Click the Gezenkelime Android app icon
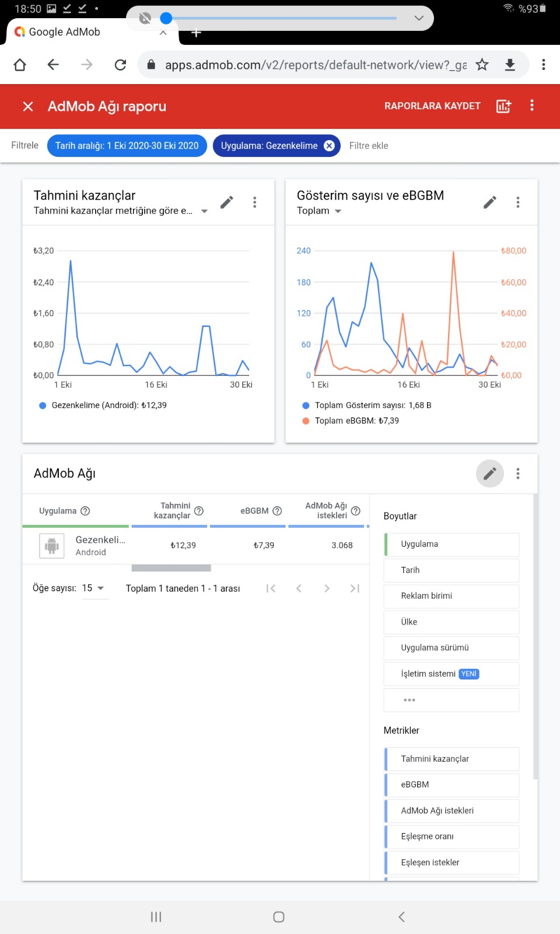Viewport: 560px width, 934px height. 52,546
